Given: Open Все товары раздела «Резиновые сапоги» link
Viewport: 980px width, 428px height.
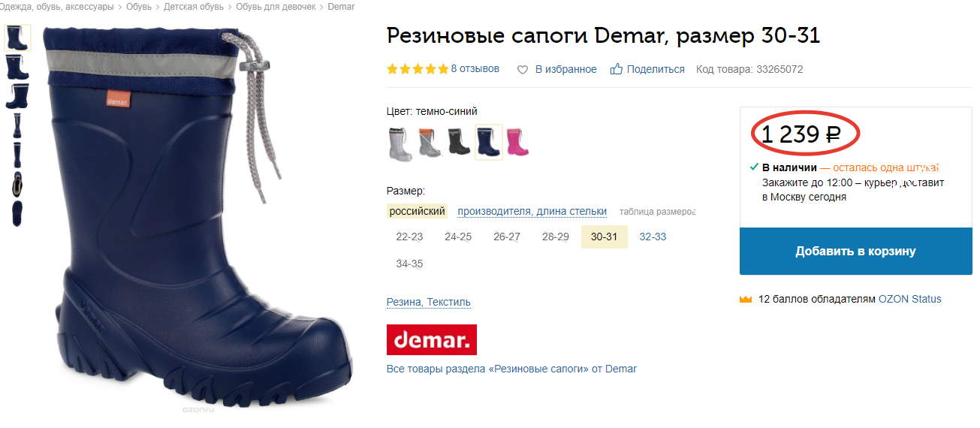Looking at the screenshot, I should [x=511, y=369].
